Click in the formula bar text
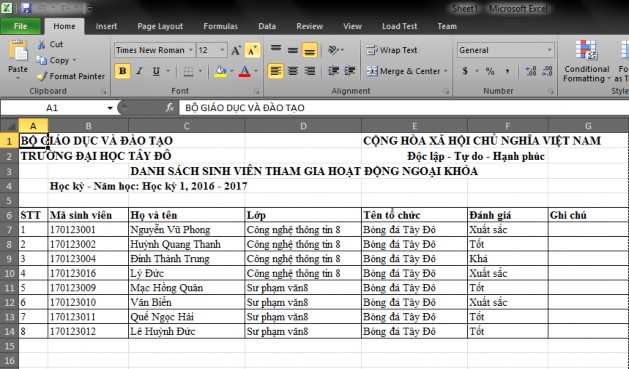Screen dimensions: 629x369 (245, 108)
